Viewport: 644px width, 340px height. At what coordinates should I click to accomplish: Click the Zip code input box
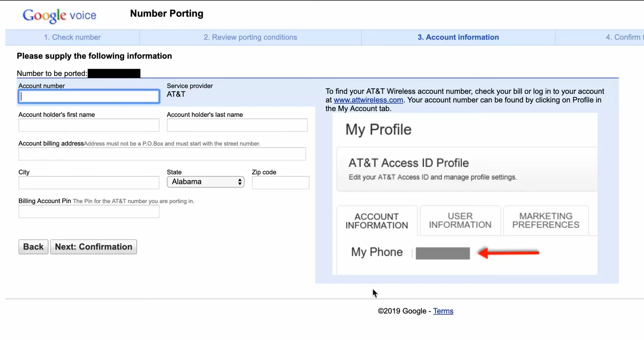point(280,182)
